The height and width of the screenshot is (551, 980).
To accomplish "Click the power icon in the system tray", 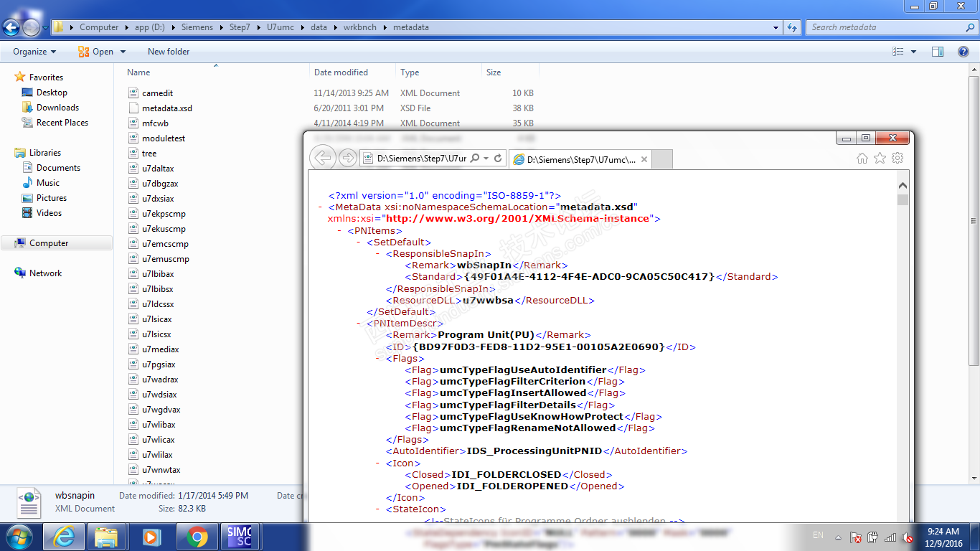I will (x=873, y=537).
